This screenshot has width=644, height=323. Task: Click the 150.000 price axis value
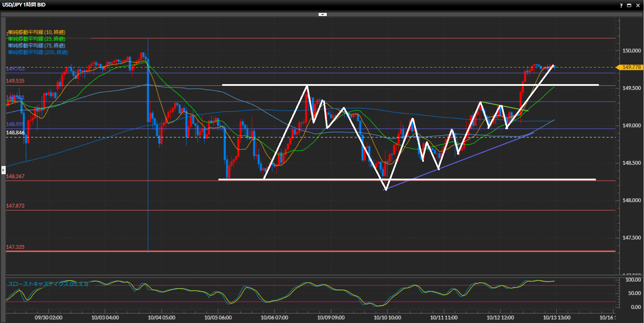pyautogui.click(x=632, y=51)
